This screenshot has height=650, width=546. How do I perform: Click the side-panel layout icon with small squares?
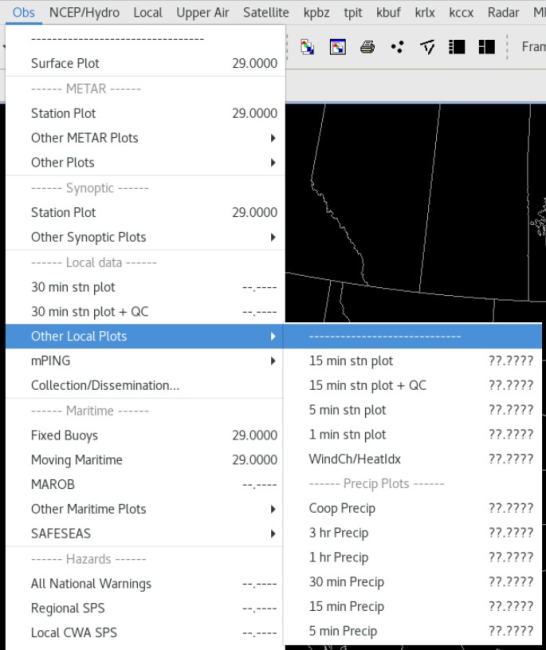point(457,47)
